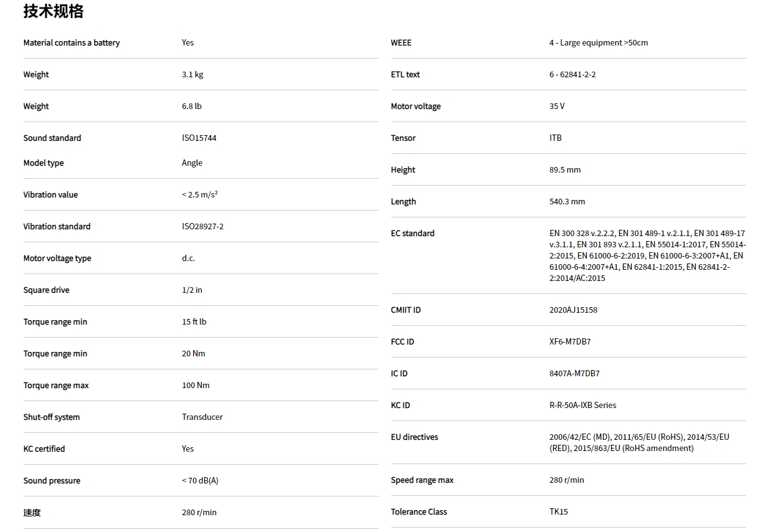
Task: Click the FCC ID value XF6-M7DB7
Action: pyautogui.click(x=570, y=342)
